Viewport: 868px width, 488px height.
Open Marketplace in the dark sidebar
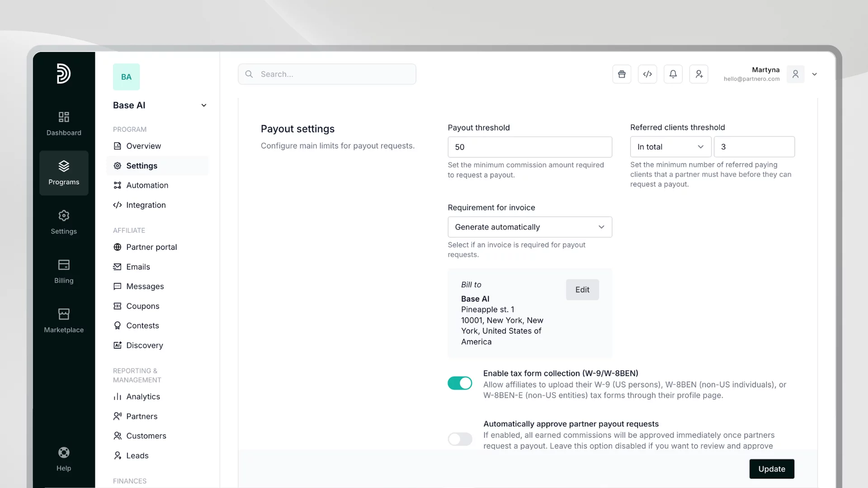point(64,320)
